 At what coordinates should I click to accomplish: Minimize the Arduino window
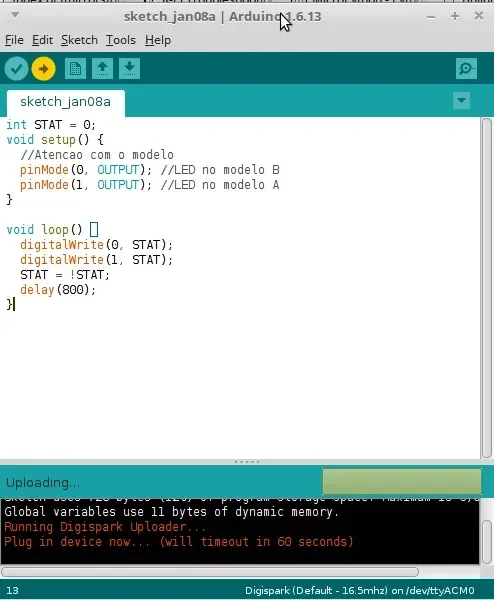tap(431, 17)
